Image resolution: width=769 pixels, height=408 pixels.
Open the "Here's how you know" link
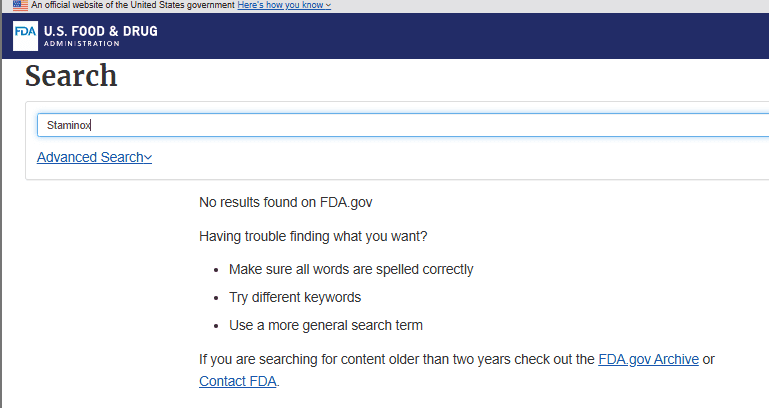[x=280, y=5]
